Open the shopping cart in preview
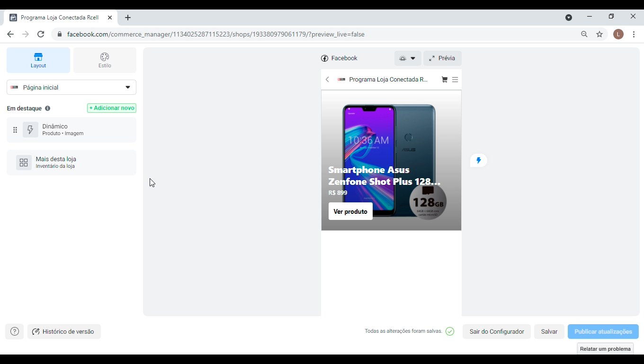This screenshot has height=364, width=644. [x=444, y=80]
